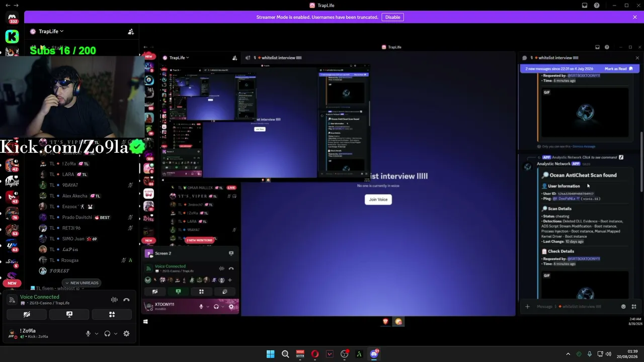Go back using title bar back arrow
Screen dimensions: 644x362
(8, 6)
